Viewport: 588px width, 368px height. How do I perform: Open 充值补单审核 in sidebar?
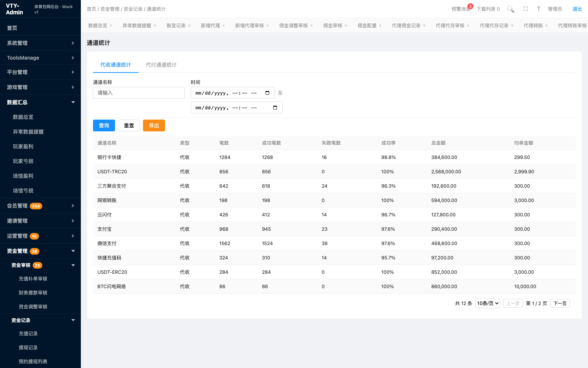pyautogui.click(x=40, y=279)
